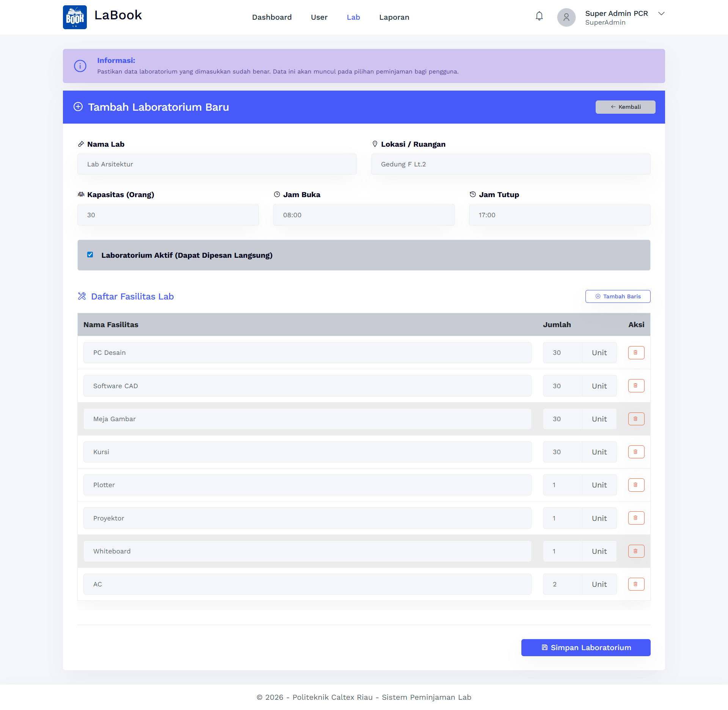Viewport: 728px width, 710px height.
Task: Click the plus icon beside Tambah Laboratorium Baru
Action: [78, 107]
